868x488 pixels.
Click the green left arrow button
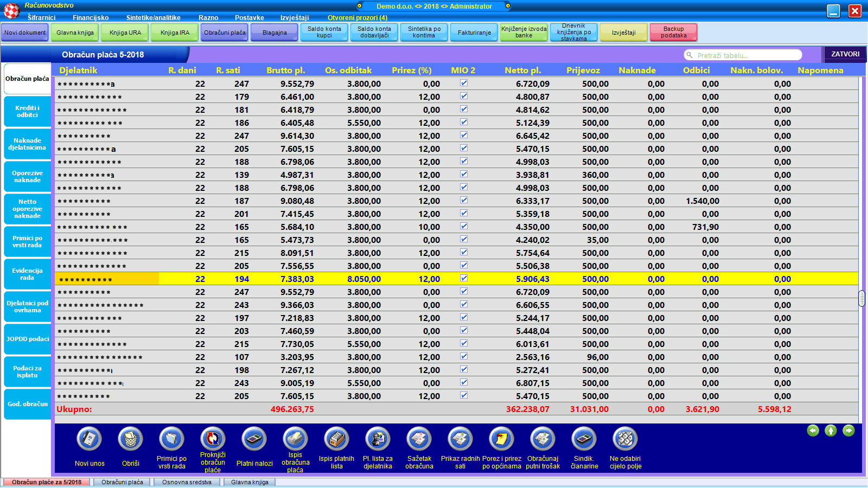(813, 431)
